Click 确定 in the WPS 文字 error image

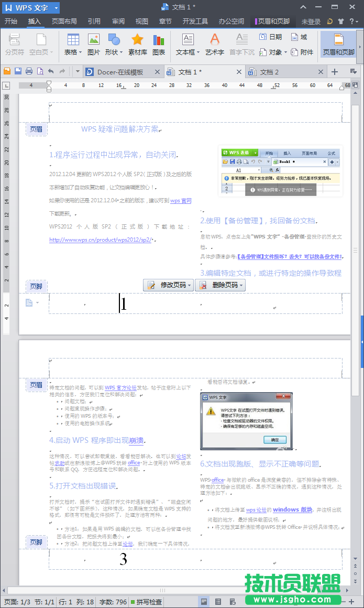274,440
